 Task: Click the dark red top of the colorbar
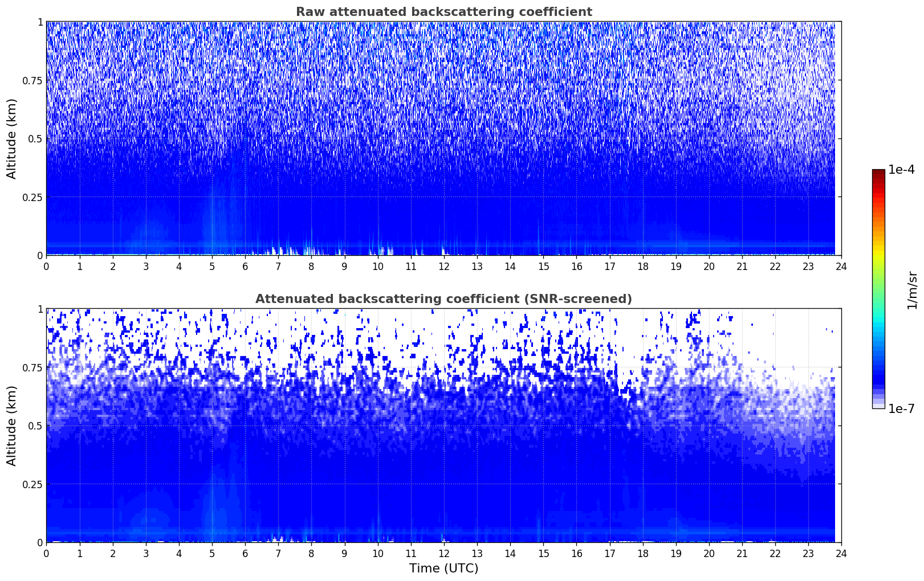(x=878, y=172)
